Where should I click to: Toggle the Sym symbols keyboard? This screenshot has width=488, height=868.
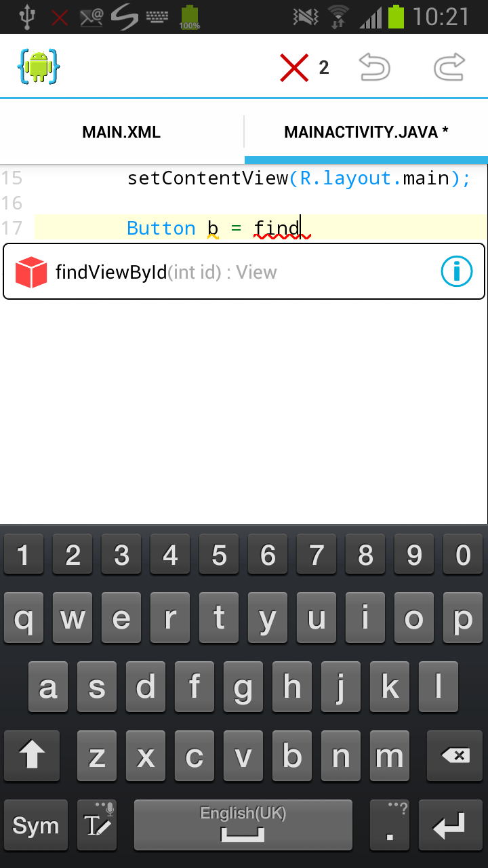point(36,825)
